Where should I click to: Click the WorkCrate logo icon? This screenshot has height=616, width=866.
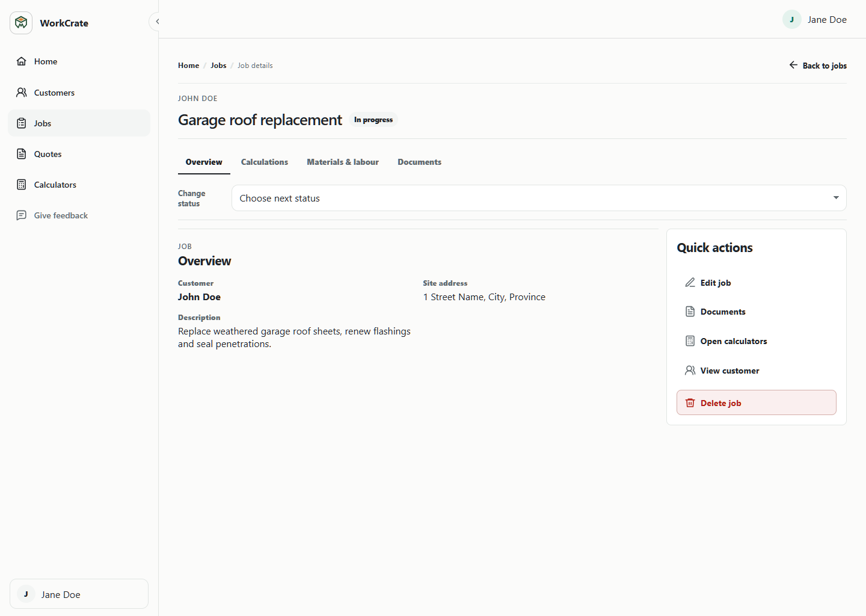[x=21, y=23]
